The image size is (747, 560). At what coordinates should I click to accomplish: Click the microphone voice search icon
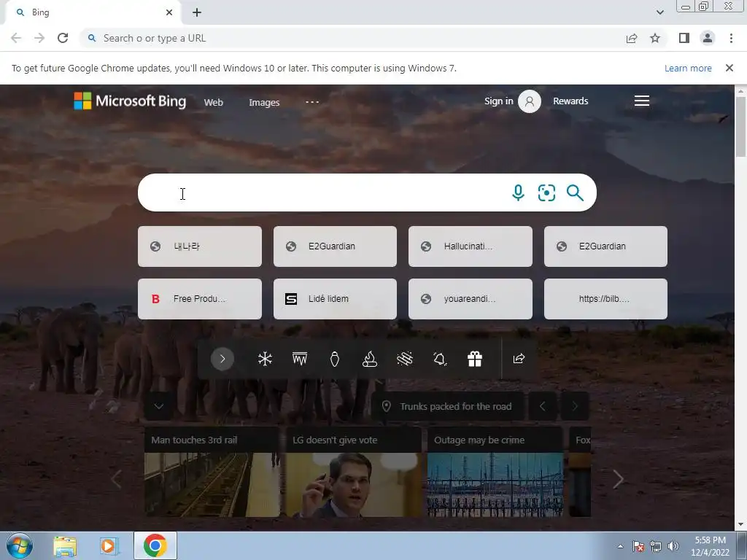(x=518, y=192)
